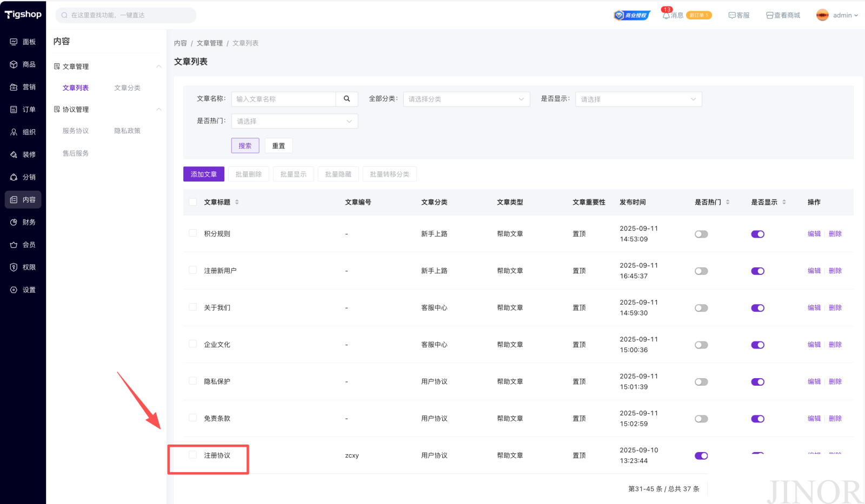The image size is (865, 504).
Task: Sort by 是否显示 column arrows
Action: pos(784,202)
